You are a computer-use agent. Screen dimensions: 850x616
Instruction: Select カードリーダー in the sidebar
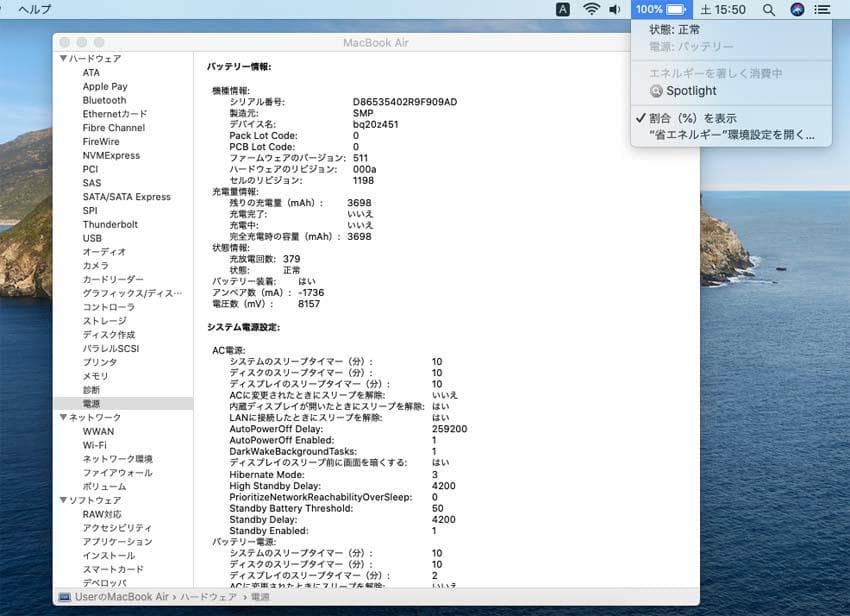(113, 280)
